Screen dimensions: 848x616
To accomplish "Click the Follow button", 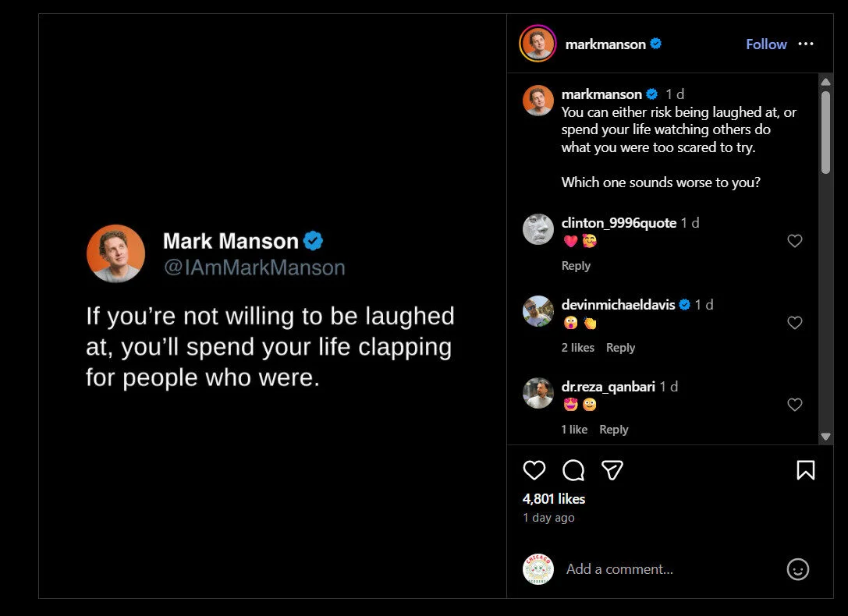I will [765, 44].
